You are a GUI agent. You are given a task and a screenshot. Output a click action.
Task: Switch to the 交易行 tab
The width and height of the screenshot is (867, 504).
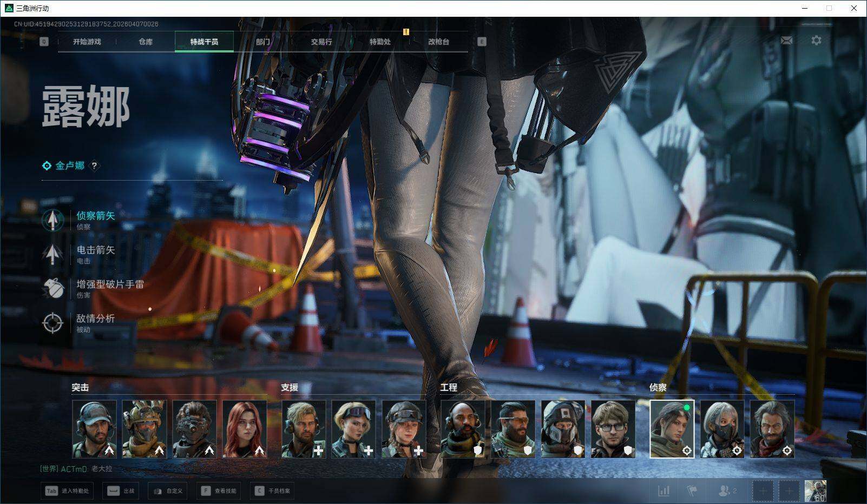point(321,42)
